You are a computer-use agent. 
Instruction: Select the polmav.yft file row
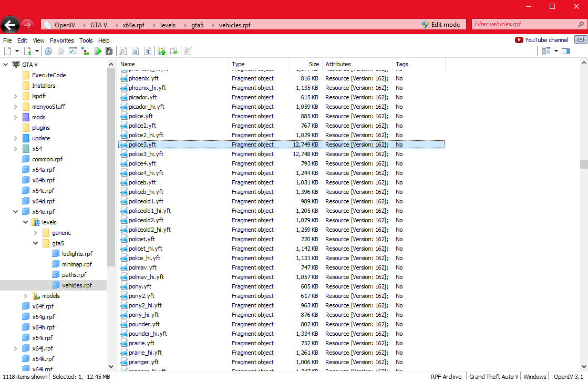(x=281, y=267)
